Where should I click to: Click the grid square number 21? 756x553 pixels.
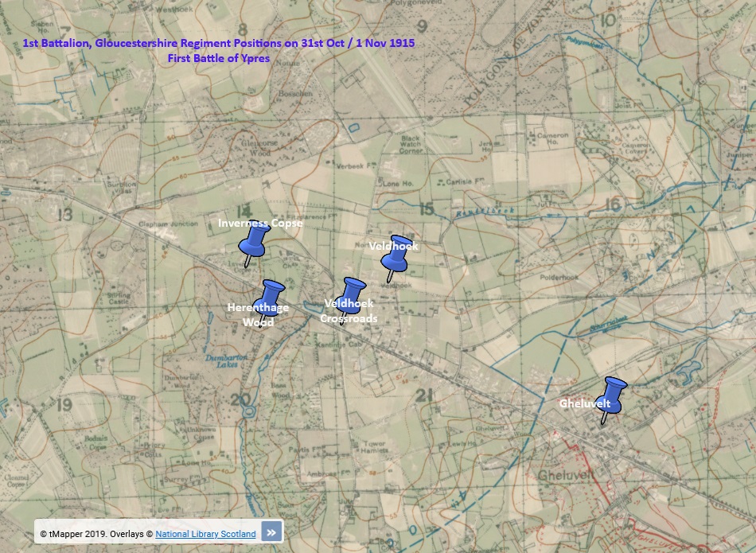click(x=424, y=395)
